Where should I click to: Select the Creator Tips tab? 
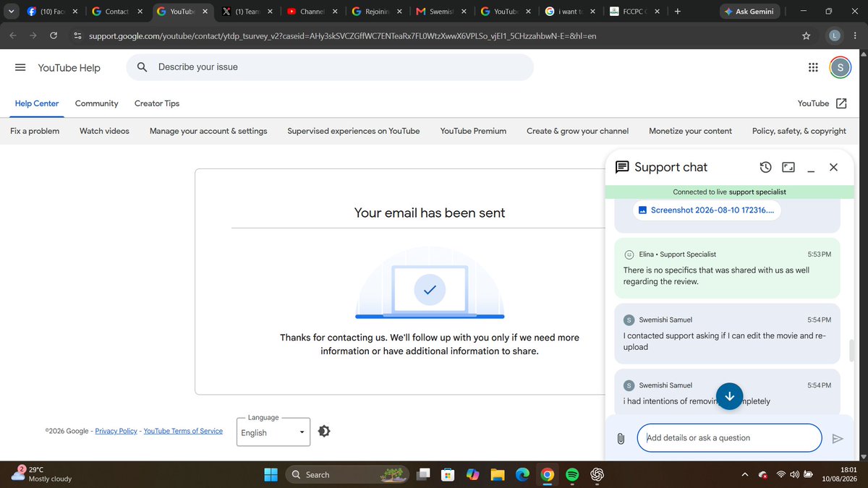pyautogui.click(x=157, y=103)
